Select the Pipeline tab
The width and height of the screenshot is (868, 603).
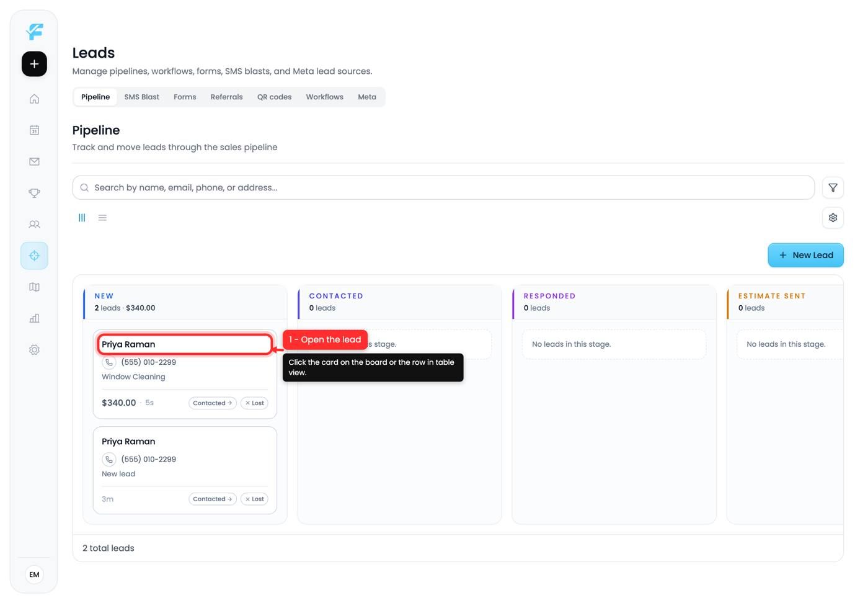point(95,97)
